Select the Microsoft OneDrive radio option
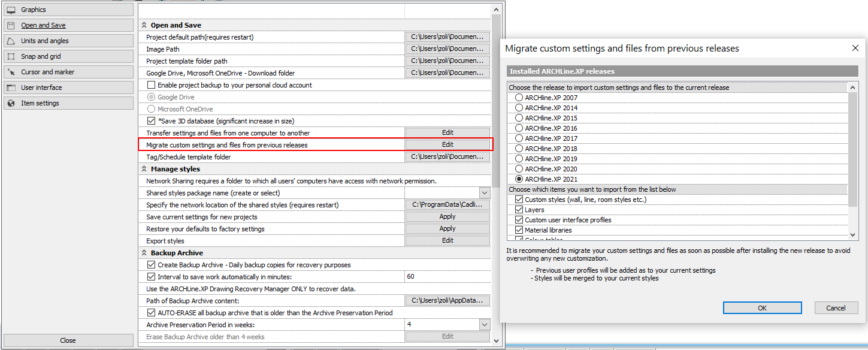The height and width of the screenshot is (350, 868). [151, 109]
